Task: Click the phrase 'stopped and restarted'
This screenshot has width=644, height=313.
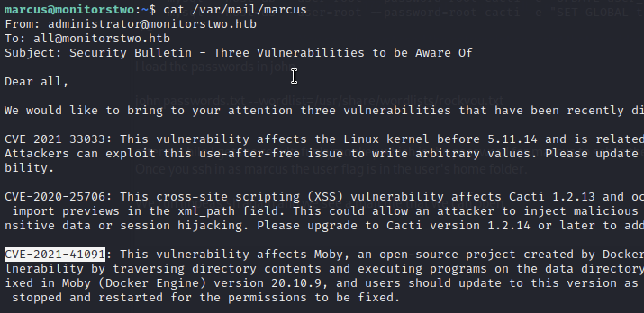Action: [x=87, y=298]
